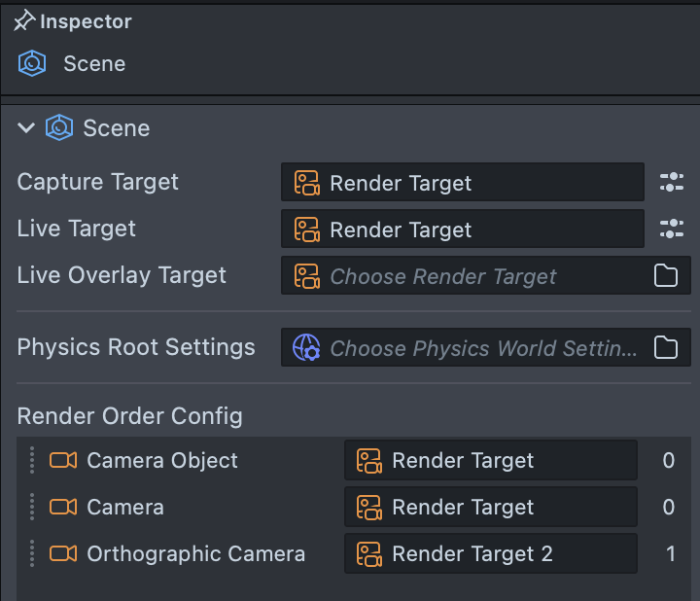The width and height of the screenshot is (700, 601).
Task: Select the Camera row in Render Order
Action: click(125, 507)
